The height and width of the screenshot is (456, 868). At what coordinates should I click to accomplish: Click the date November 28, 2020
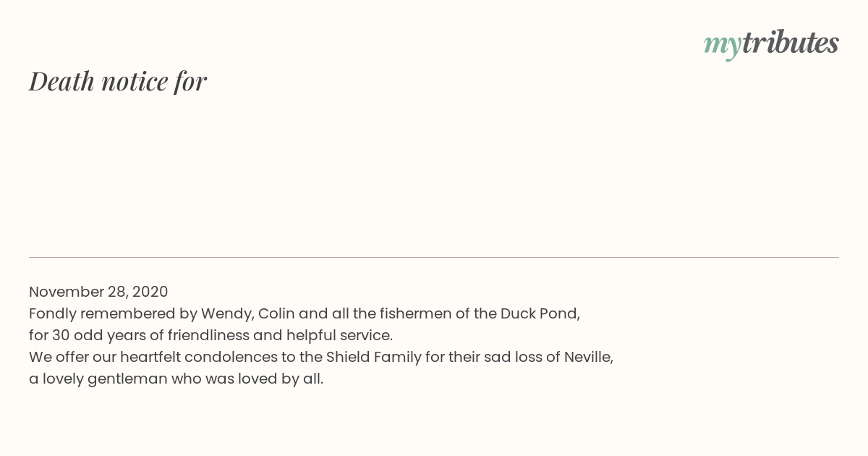pyautogui.click(x=98, y=292)
